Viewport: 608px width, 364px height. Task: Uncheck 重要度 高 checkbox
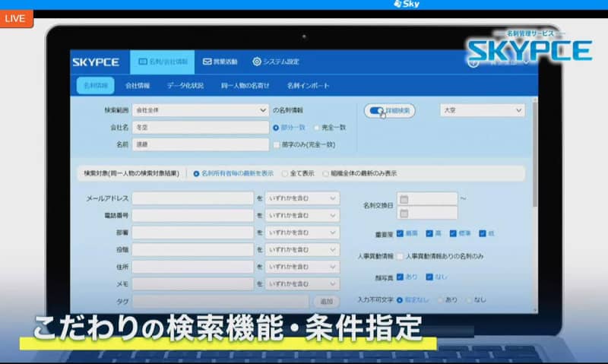pos(429,233)
